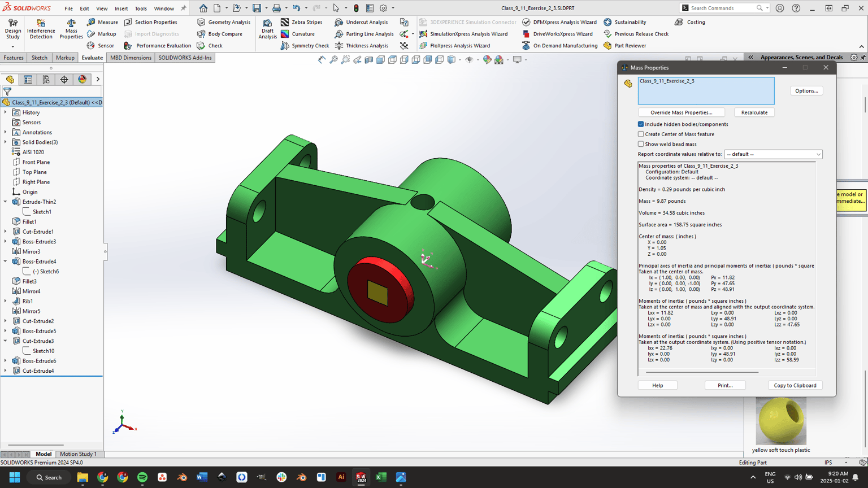Open the Design Study tool
The height and width of the screenshot is (488, 868).
(12, 29)
